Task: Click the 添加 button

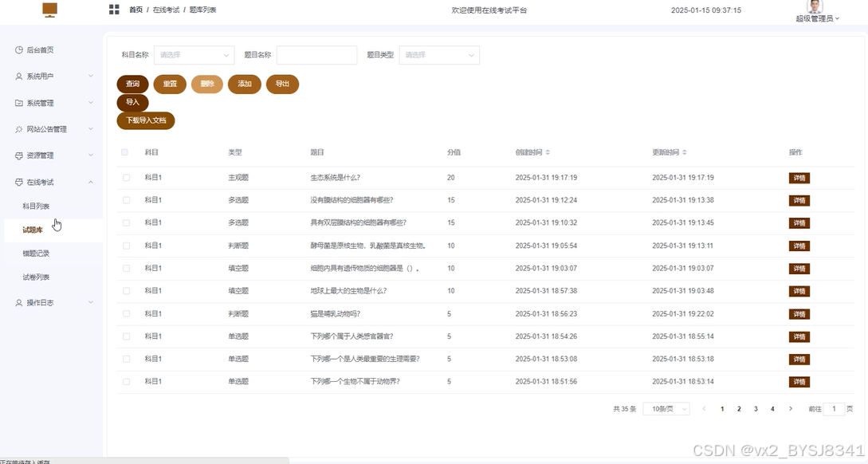Action: pyautogui.click(x=245, y=85)
